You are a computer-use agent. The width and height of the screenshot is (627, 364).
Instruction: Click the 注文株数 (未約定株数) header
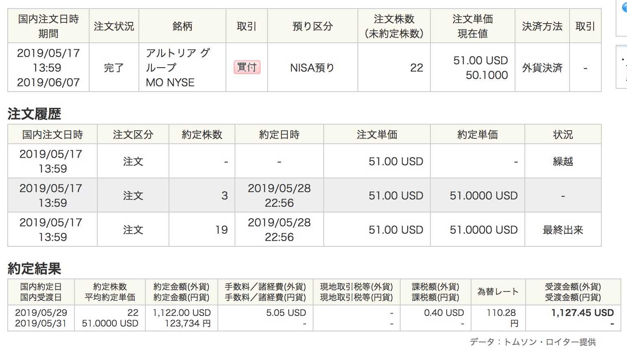click(394, 26)
